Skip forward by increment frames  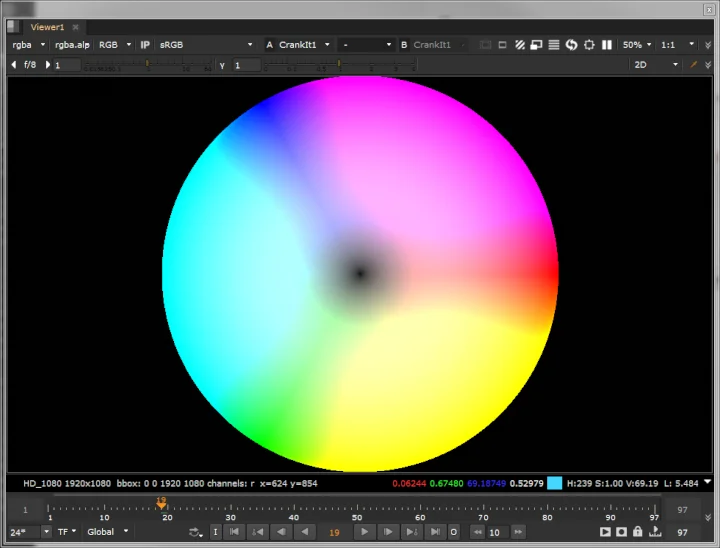click(x=518, y=532)
